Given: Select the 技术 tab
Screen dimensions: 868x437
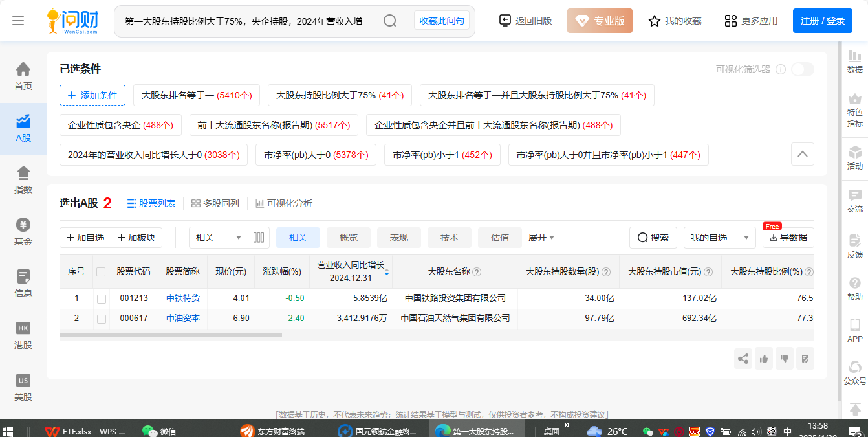Looking at the screenshot, I should [450, 238].
